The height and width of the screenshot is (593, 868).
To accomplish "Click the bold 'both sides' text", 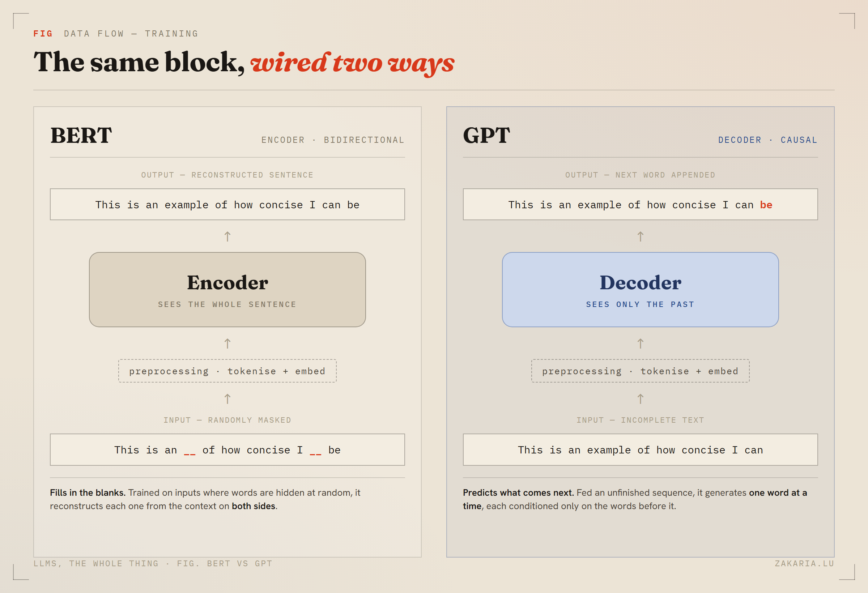I will [x=254, y=506].
